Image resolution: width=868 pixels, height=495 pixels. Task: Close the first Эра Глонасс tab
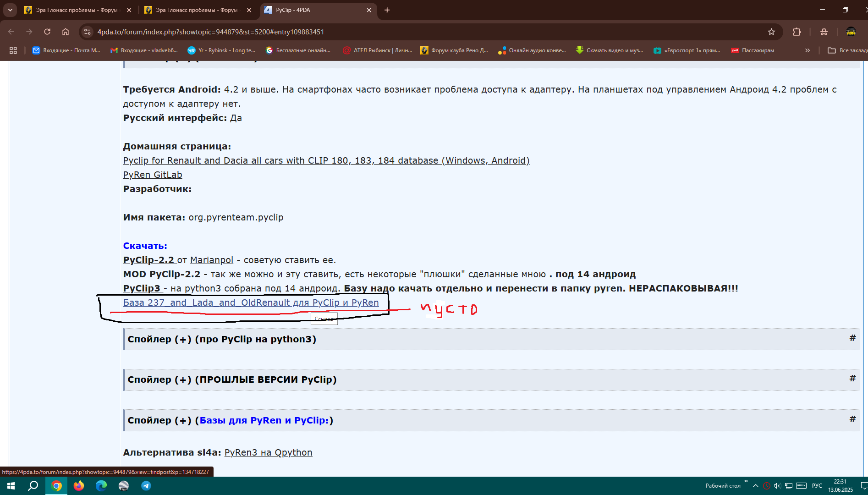point(129,10)
